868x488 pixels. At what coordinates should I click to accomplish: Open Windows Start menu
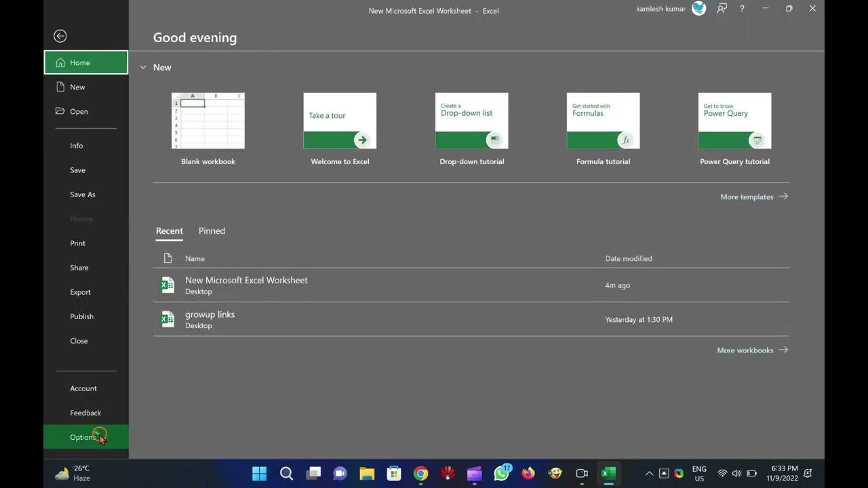[259, 473]
